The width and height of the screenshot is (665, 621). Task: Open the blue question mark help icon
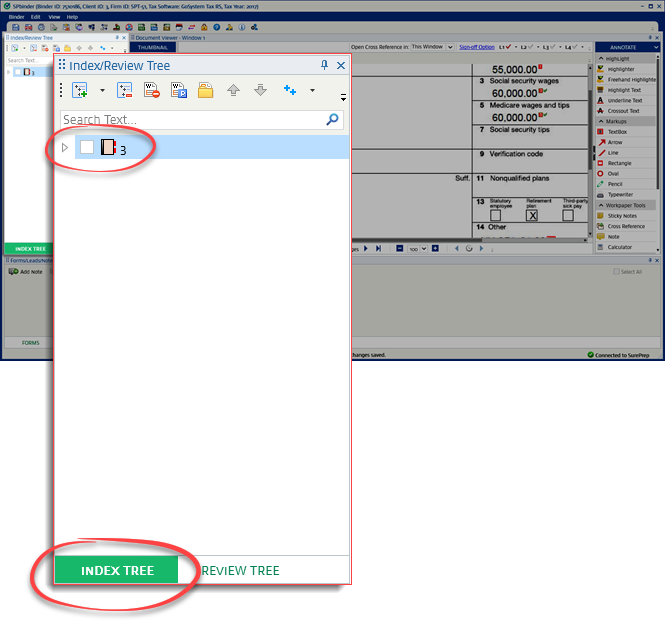click(217, 27)
